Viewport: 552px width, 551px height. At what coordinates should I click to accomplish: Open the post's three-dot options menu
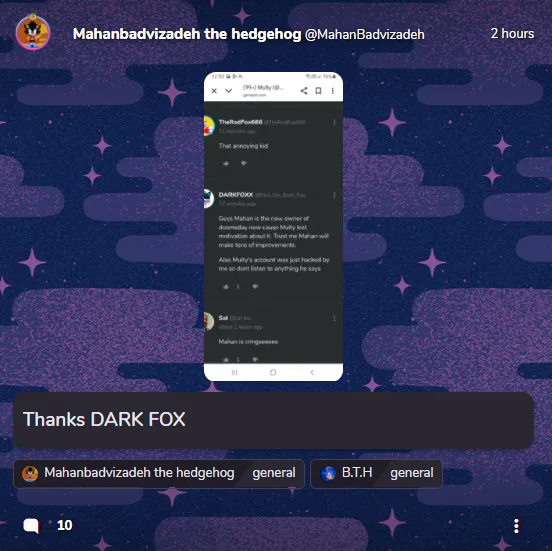[x=516, y=526]
